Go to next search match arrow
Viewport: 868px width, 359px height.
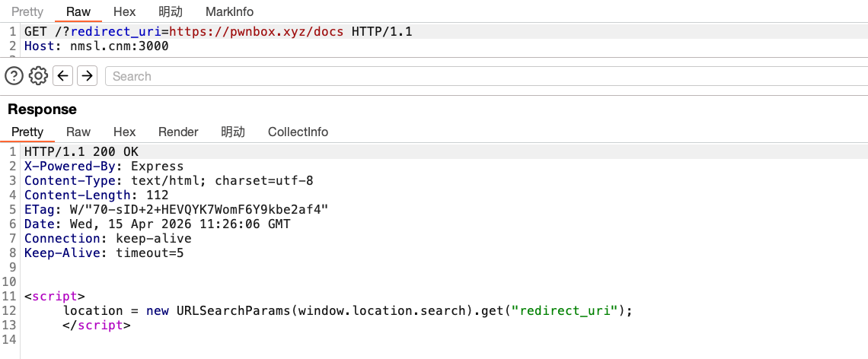pyautogui.click(x=87, y=75)
